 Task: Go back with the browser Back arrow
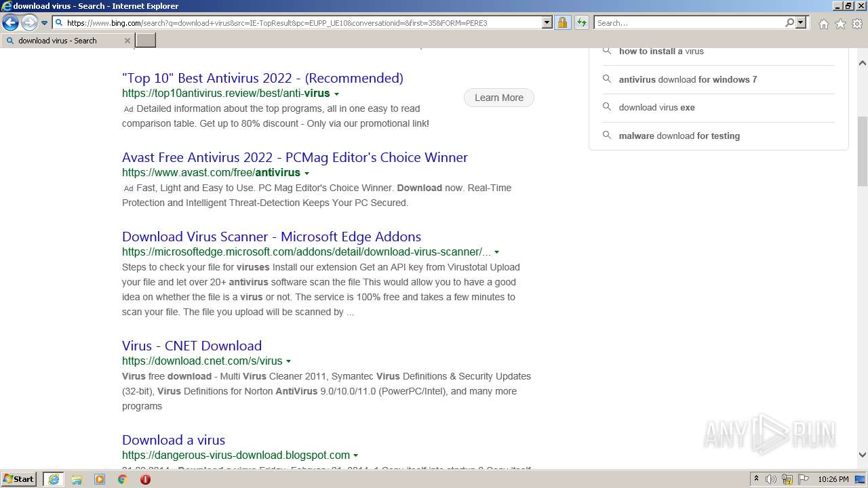[10, 22]
